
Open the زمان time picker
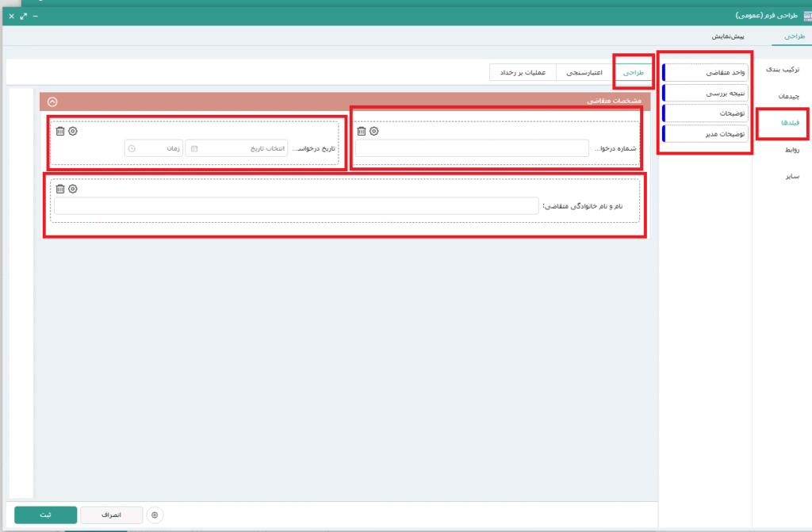[x=153, y=148]
